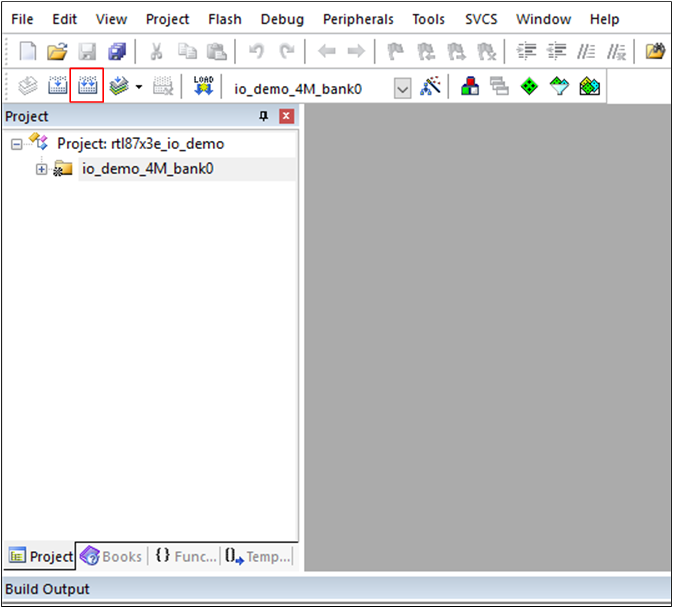Navigate forwards with the right arrow
The height and width of the screenshot is (608, 673).
(356, 51)
